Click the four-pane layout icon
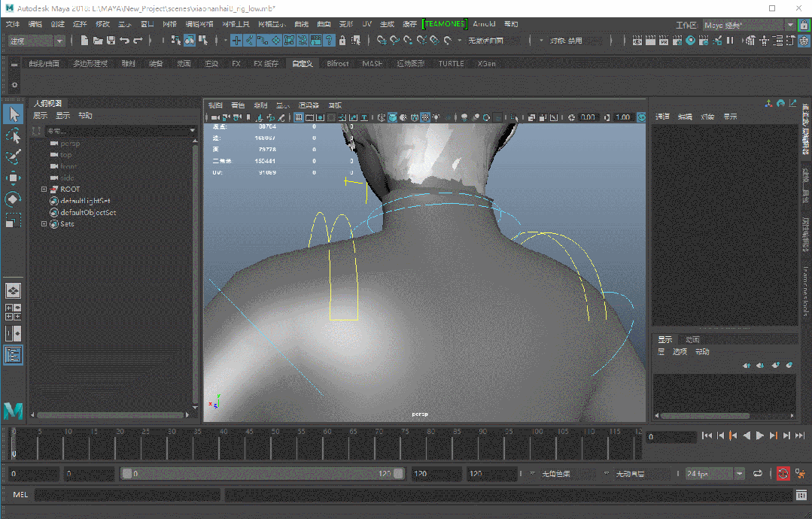 point(13,312)
